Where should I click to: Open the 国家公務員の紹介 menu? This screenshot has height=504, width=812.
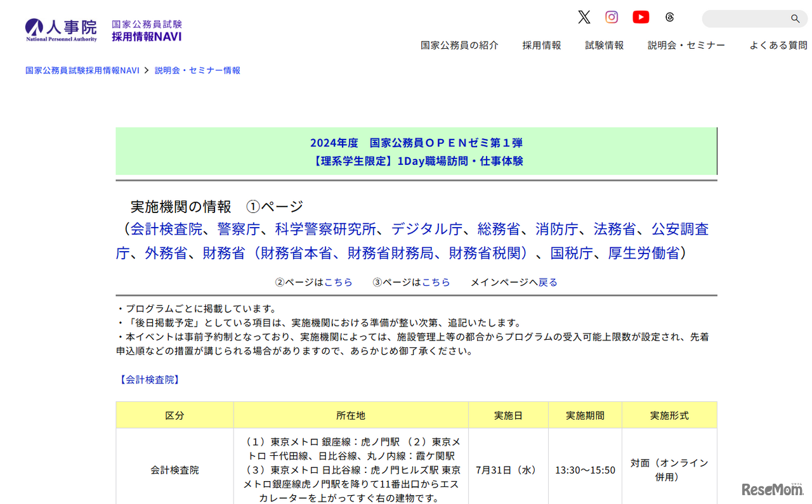click(459, 45)
